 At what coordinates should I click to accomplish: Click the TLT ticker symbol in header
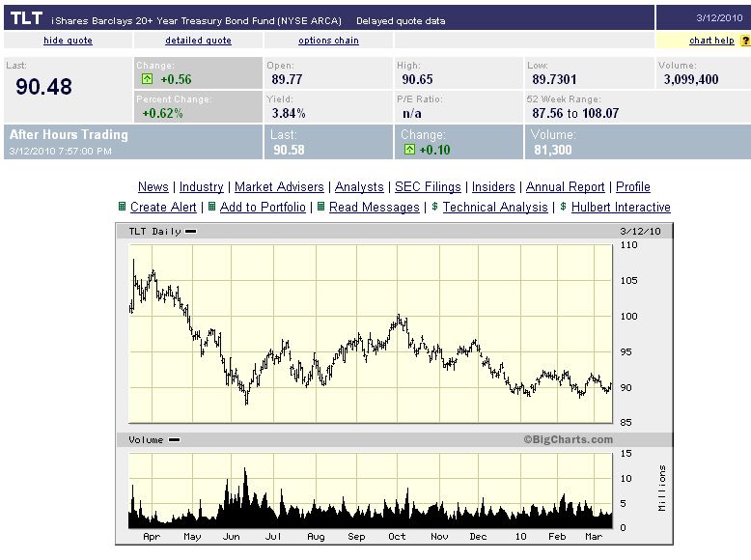click(26, 18)
